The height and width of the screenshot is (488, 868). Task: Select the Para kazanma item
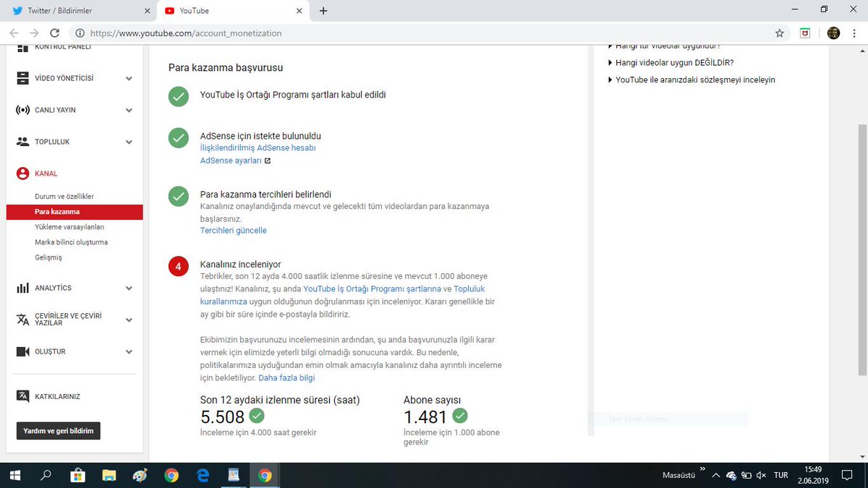point(74,212)
